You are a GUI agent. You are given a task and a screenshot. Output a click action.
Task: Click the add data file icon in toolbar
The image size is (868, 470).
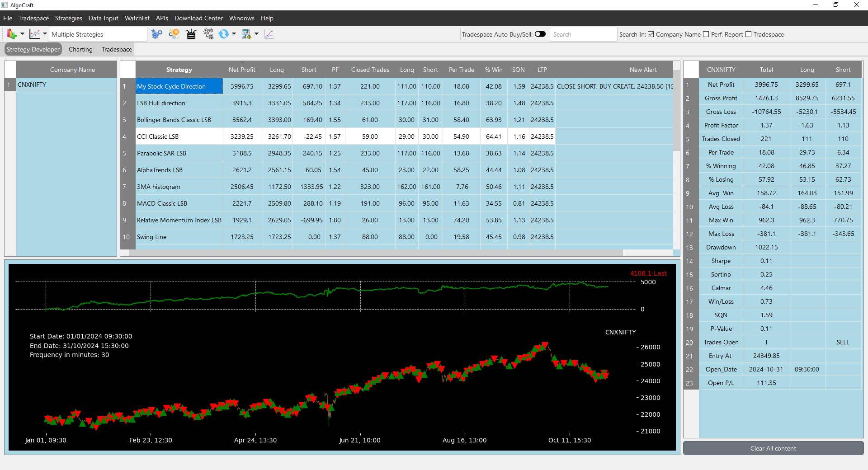[x=12, y=34]
